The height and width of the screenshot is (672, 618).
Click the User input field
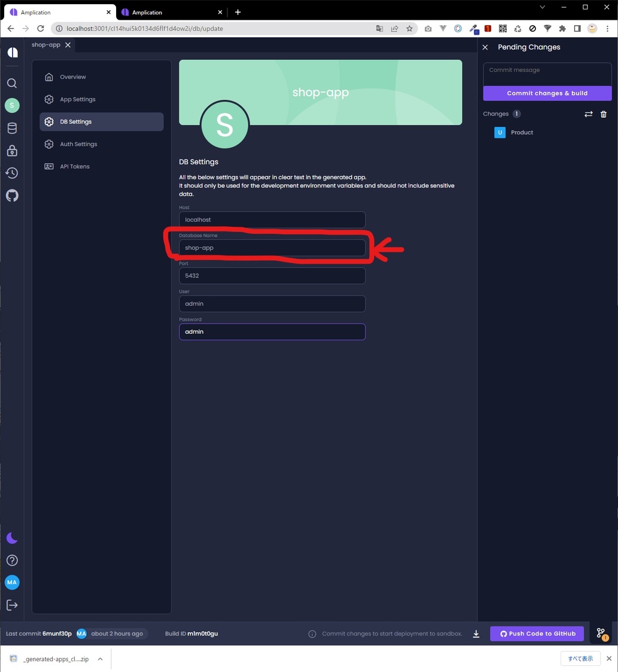click(x=272, y=304)
